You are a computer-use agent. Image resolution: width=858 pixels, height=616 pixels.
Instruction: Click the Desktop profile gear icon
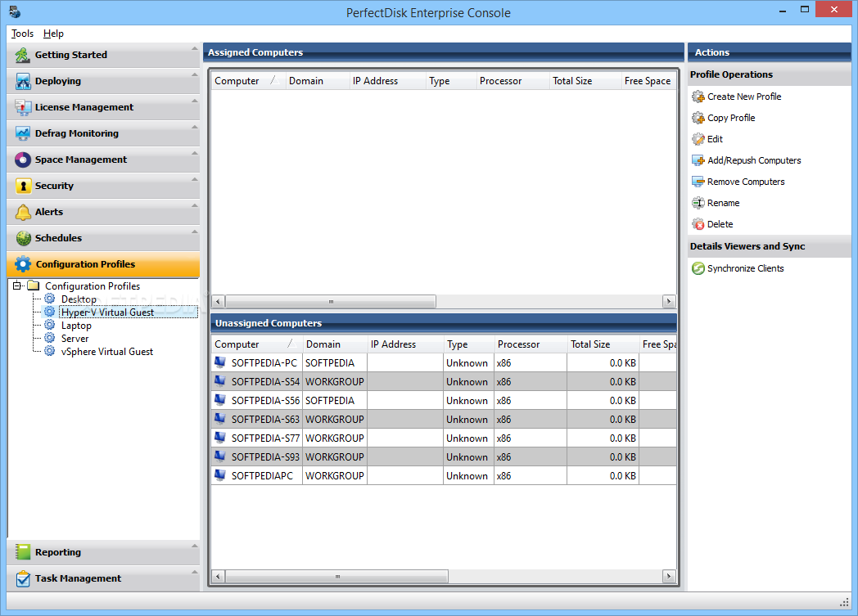click(x=50, y=299)
